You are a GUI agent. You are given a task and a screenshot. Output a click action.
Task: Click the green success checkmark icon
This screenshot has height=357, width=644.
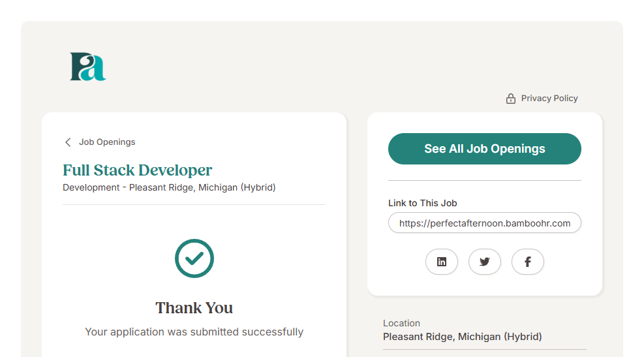[x=194, y=258]
